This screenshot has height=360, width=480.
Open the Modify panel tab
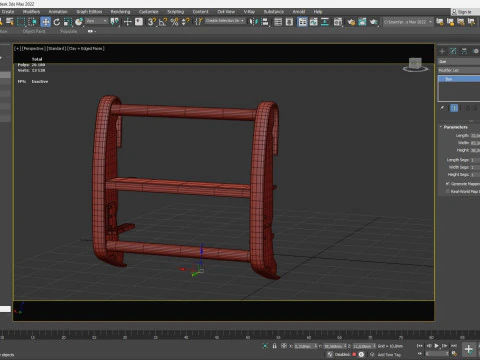[x=453, y=51]
